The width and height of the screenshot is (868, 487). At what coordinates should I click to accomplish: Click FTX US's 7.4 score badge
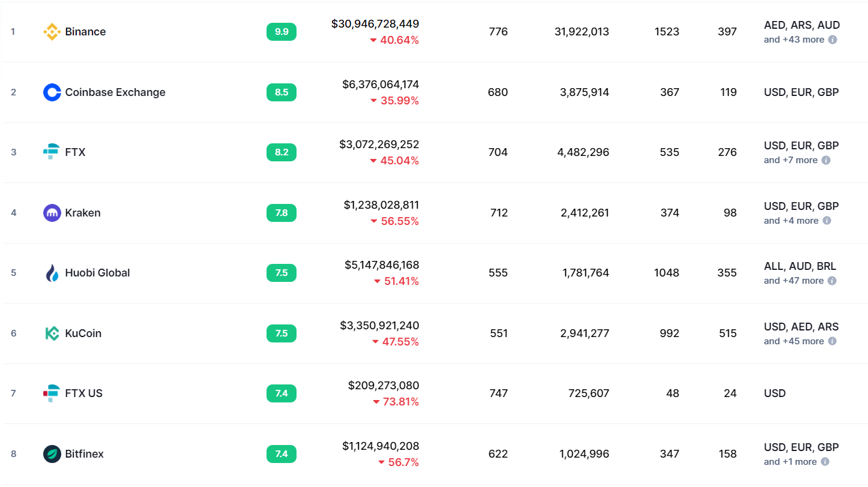point(282,393)
